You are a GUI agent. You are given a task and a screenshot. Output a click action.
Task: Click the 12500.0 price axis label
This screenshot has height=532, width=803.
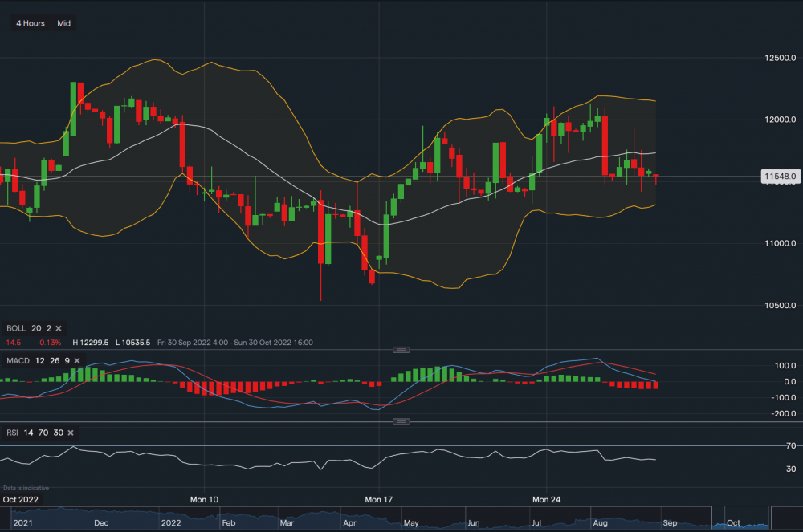point(781,58)
